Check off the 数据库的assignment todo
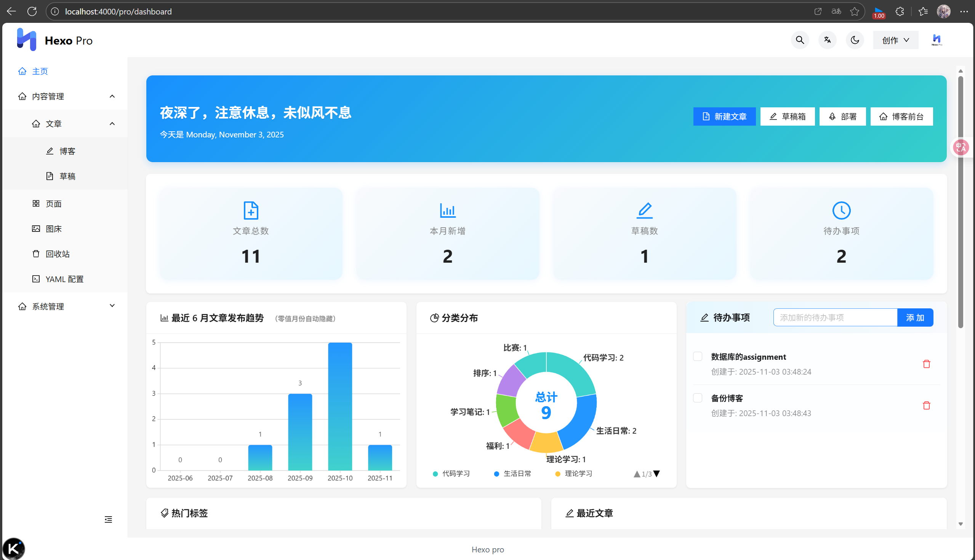Viewport: 975px width, 560px height. [x=697, y=356]
